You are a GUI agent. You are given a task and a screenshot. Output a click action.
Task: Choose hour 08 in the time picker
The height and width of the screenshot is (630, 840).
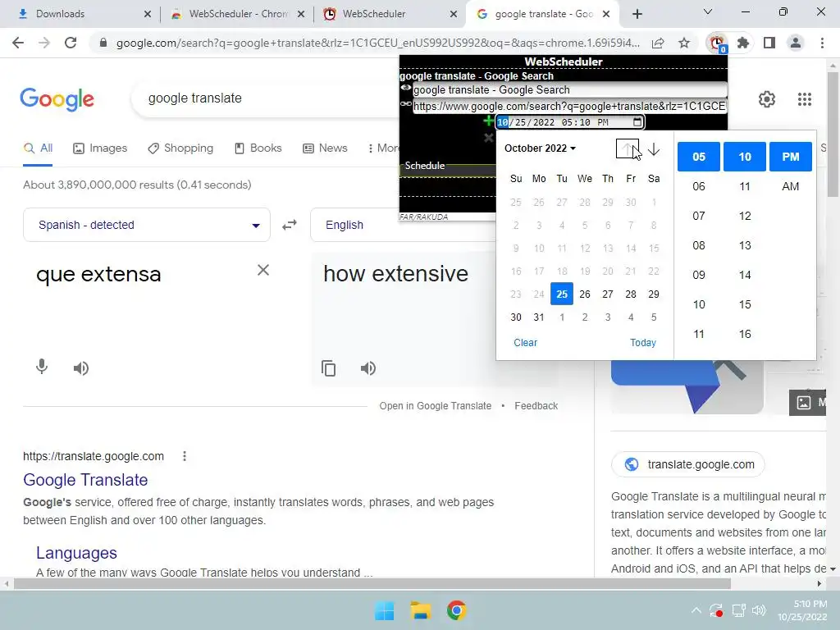(x=699, y=245)
